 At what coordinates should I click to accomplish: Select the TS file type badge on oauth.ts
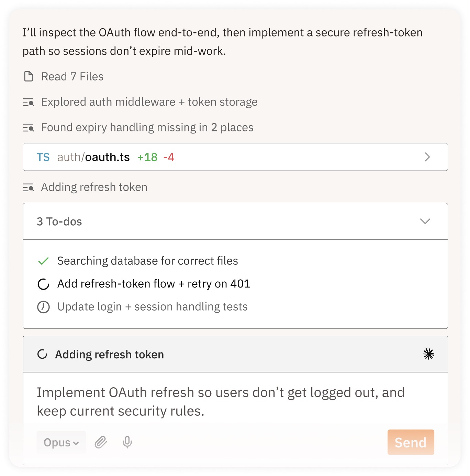coord(44,157)
